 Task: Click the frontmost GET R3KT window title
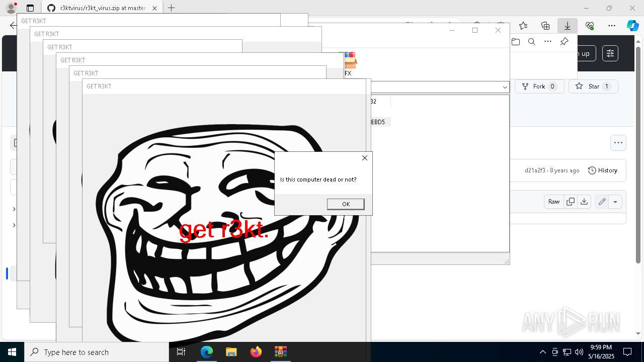click(x=99, y=86)
